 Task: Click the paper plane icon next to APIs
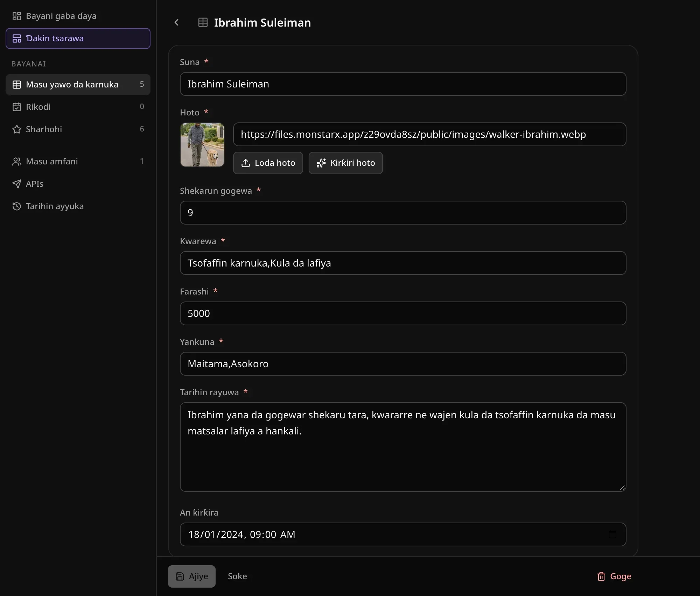click(x=17, y=184)
